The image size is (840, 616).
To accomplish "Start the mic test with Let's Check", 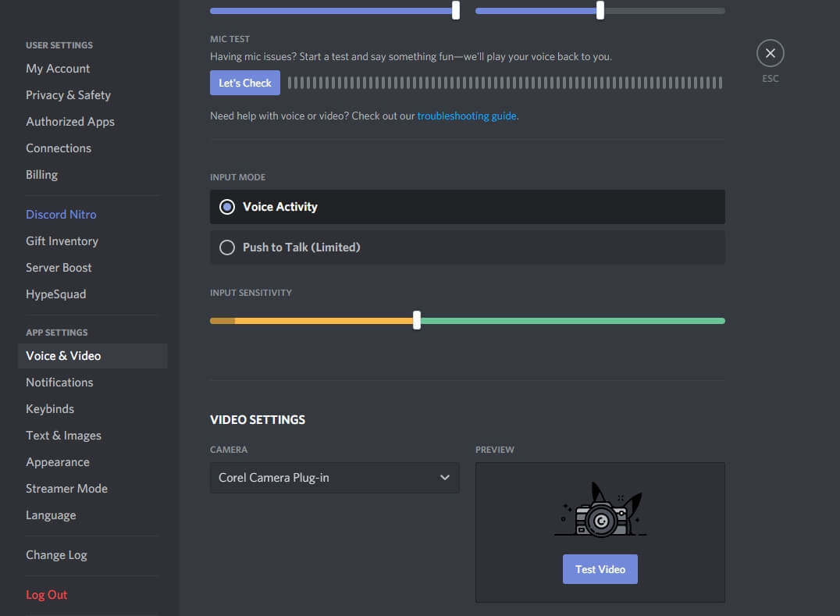I will 245,83.
